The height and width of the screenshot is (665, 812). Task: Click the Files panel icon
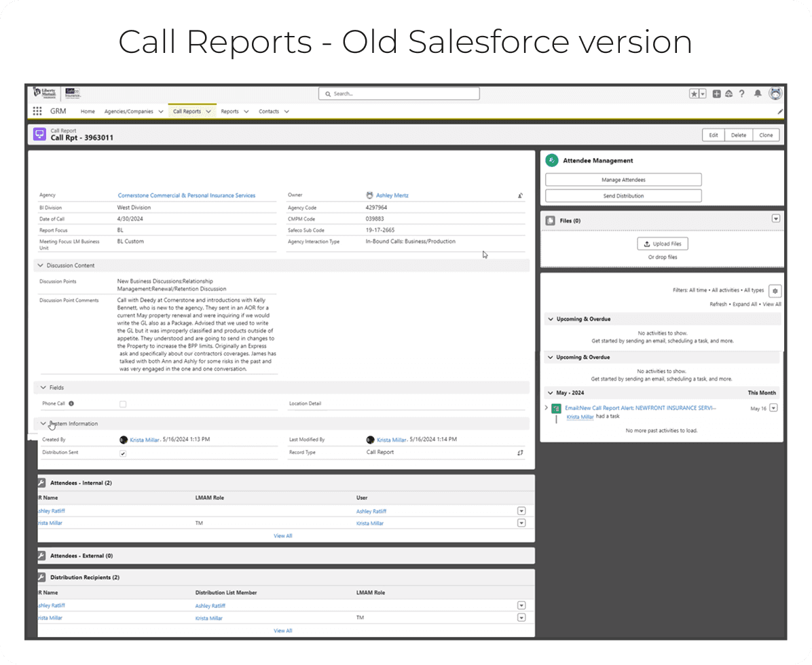551,221
